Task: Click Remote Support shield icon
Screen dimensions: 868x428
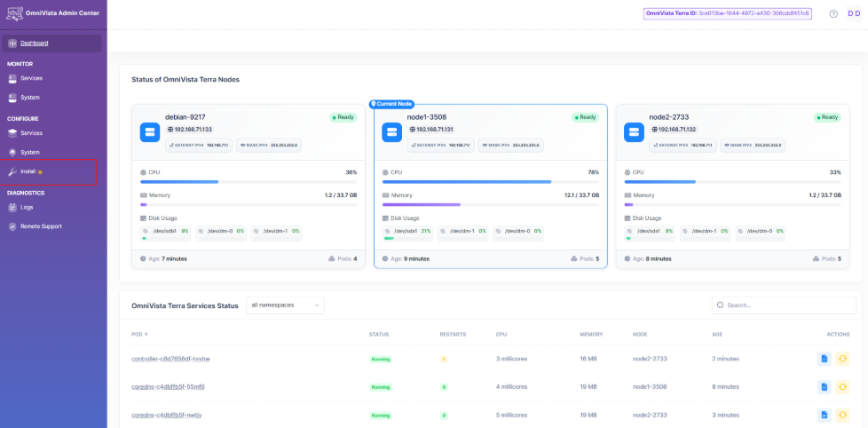Action: [x=12, y=226]
